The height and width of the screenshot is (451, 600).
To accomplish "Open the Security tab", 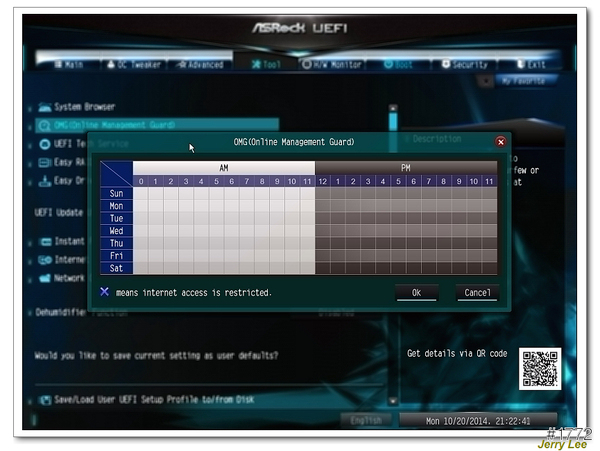I will (x=465, y=64).
